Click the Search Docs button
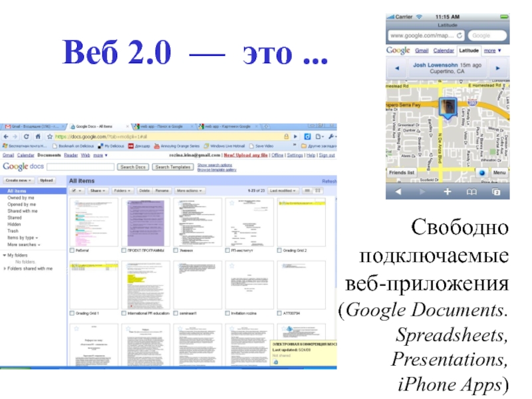Screen dimensions: 532x399 (x=132, y=167)
